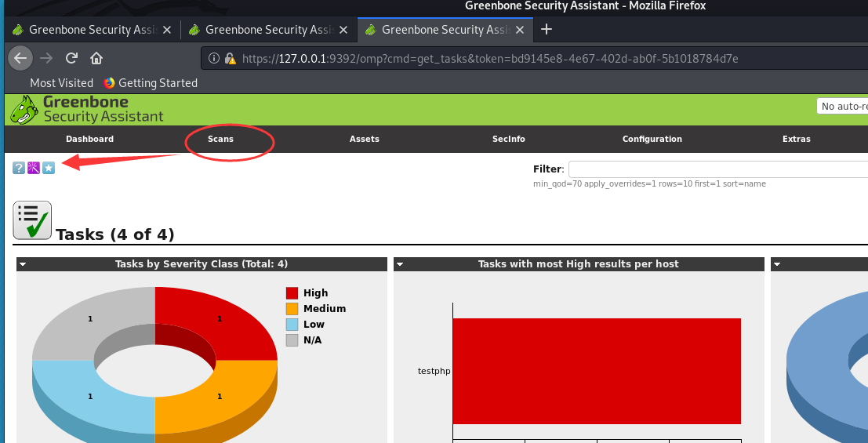Click the Greenbone dragon logo

(25, 109)
